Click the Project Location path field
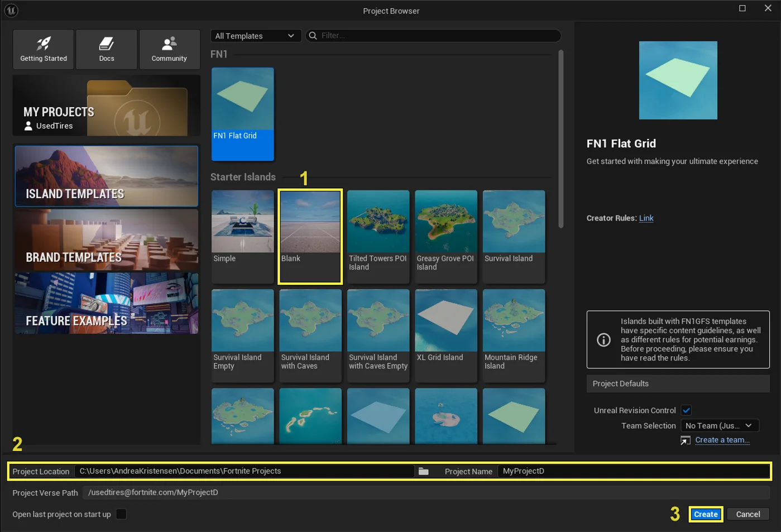The height and width of the screenshot is (532, 781). (245, 471)
